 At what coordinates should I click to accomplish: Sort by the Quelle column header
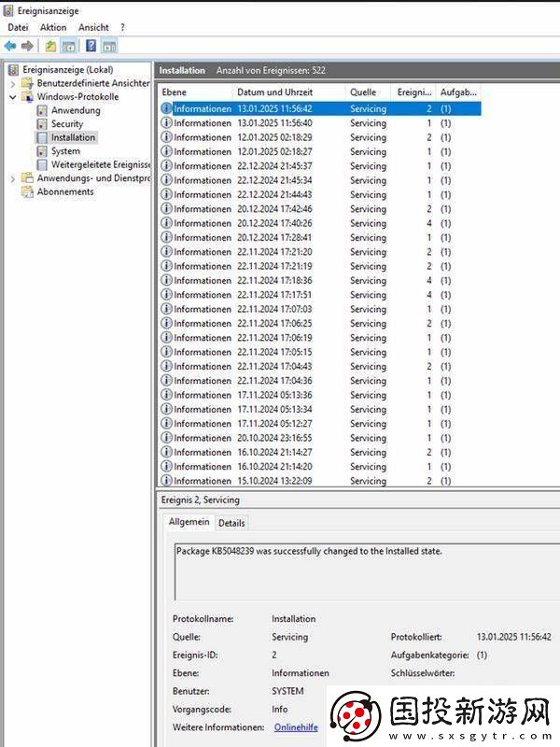(x=369, y=92)
